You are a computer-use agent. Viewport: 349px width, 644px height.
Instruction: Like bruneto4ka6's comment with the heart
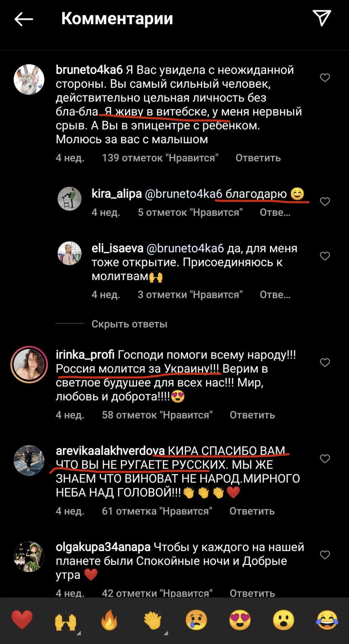[x=325, y=78]
